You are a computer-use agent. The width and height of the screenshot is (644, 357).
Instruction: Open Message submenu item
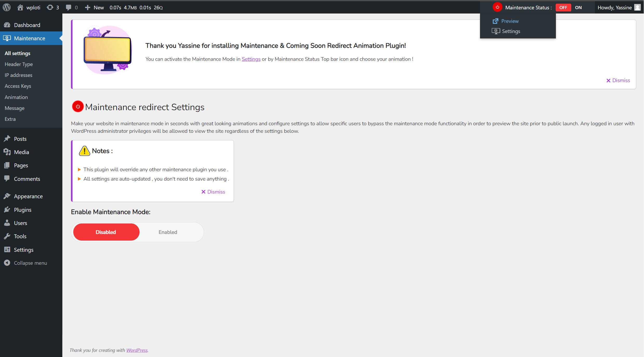click(15, 108)
